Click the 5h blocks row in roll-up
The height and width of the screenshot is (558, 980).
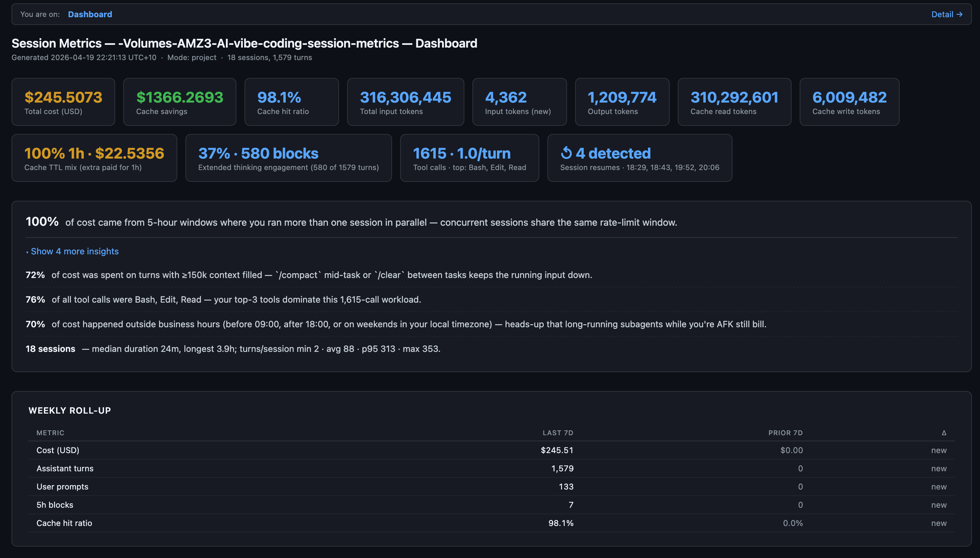[x=55, y=505]
